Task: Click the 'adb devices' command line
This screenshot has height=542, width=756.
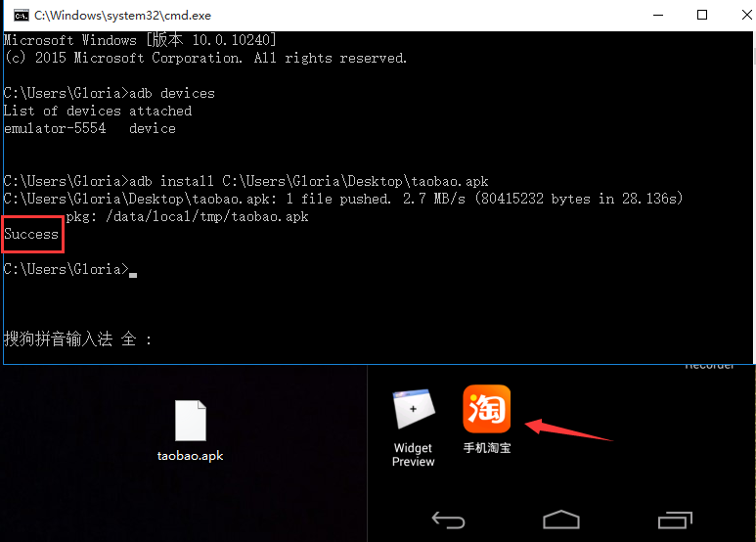Action: 109,93
